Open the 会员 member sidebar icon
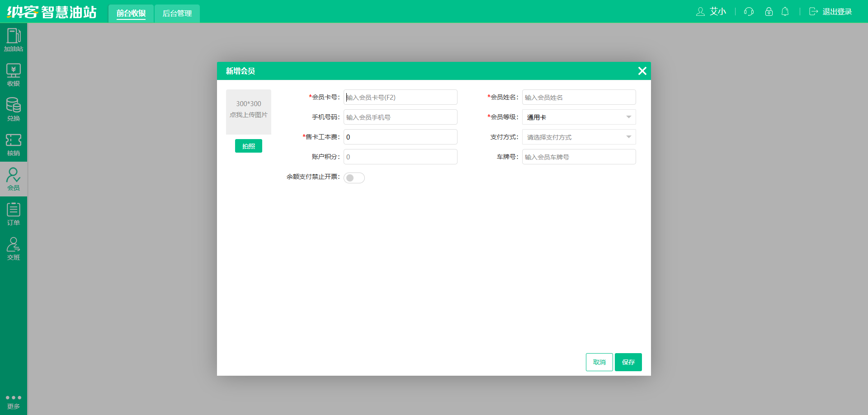Screen dimensions: 868x415 tap(14, 179)
